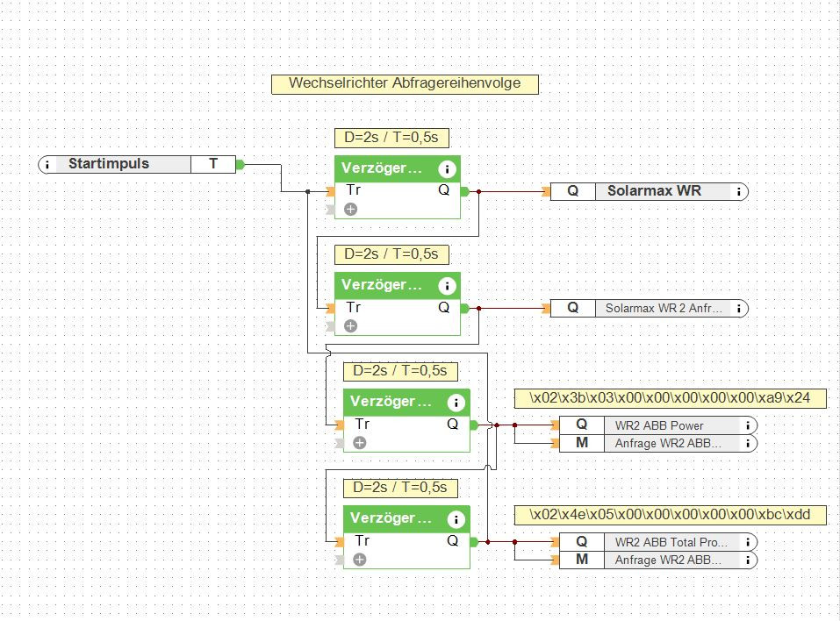The height and width of the screenshot is (621, 840).
Task: Click green Q connector of Verzöger block feeding WR2 ABB Power
Action: coord(474,425)
